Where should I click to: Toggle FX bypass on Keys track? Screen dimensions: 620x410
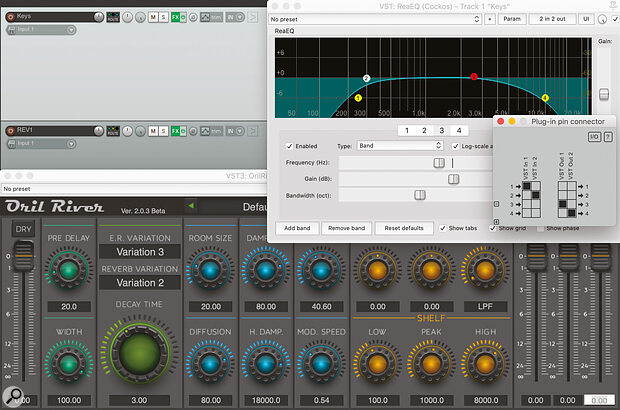point(183,17)
